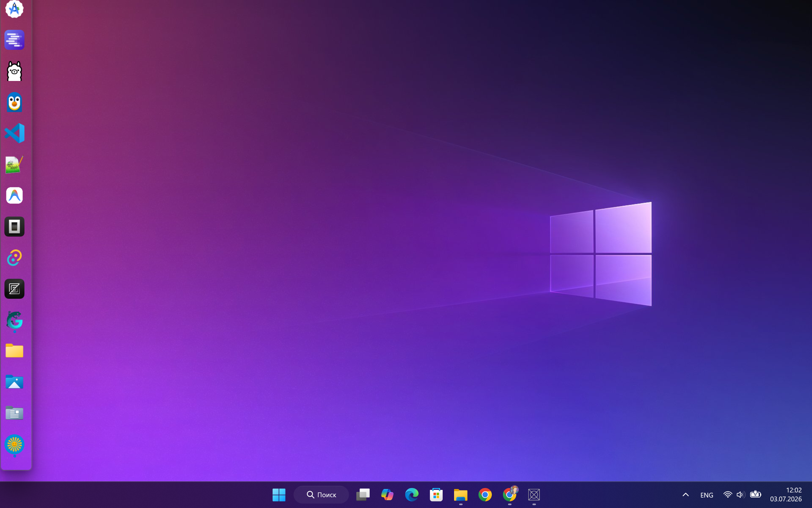The height and width of the screenshot is (508, 812).
Task: Open the Windows Start menu
Action: point(279,495)
